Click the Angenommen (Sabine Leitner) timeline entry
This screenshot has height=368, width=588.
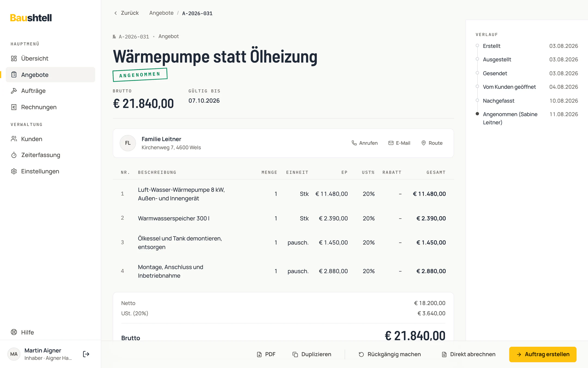tap(510, 118)
